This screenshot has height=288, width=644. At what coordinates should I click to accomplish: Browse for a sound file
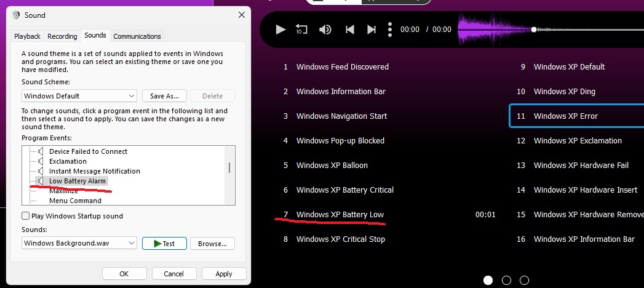(x=212, y=243)
